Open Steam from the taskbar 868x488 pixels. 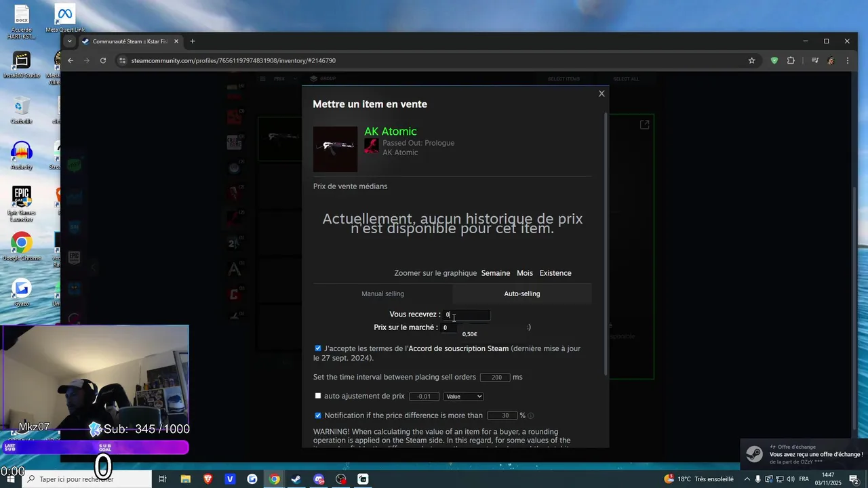coord(296,479)
